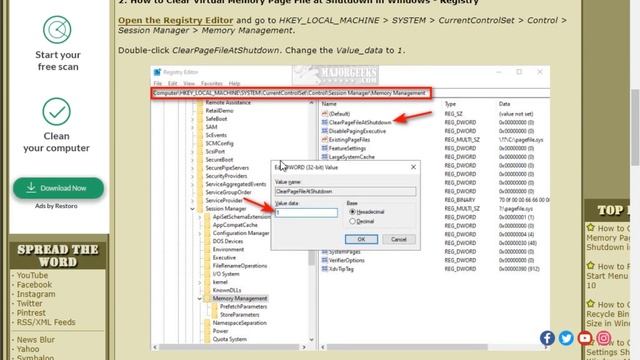The width and height of the screenshot is (640, 360).
Task: Click the VerifierOptions value icon
Action: 324,260
